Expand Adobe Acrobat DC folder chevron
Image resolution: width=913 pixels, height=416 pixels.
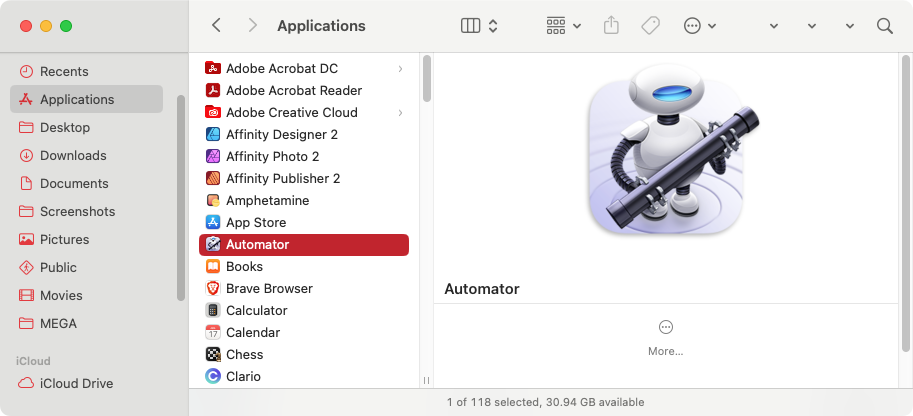400,69
